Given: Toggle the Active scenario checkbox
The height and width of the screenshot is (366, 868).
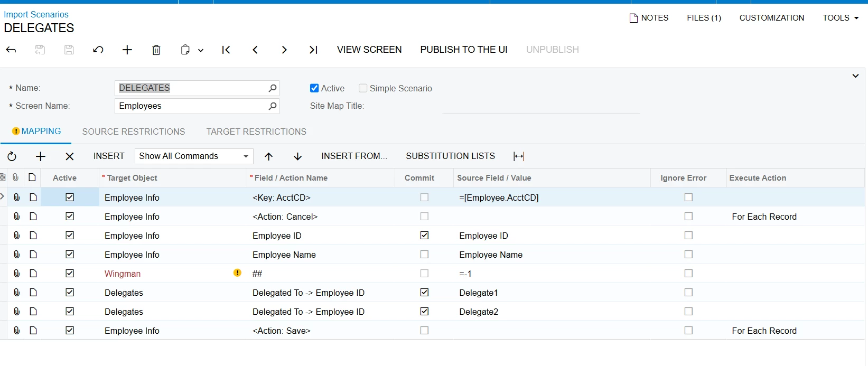Looking at the screenshot, I should point(314,88).
